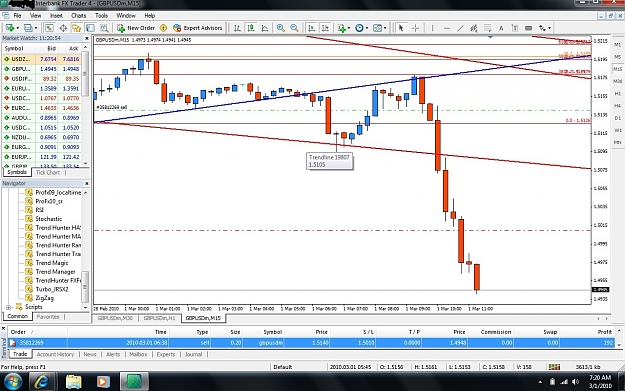This screenshot has width=625, height=391.
Task: Expand the Scripts tree node
Action: (8, 307)
